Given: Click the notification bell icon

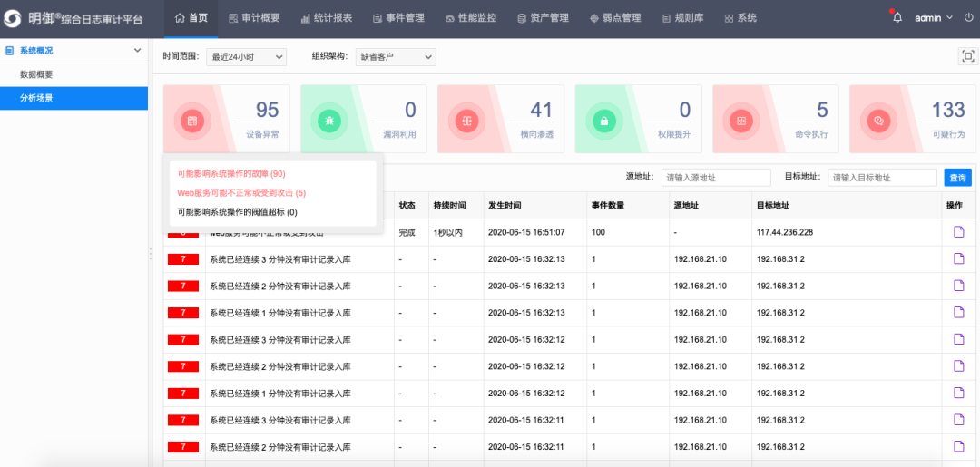Looking at the screenshot, I should point(897,17).
